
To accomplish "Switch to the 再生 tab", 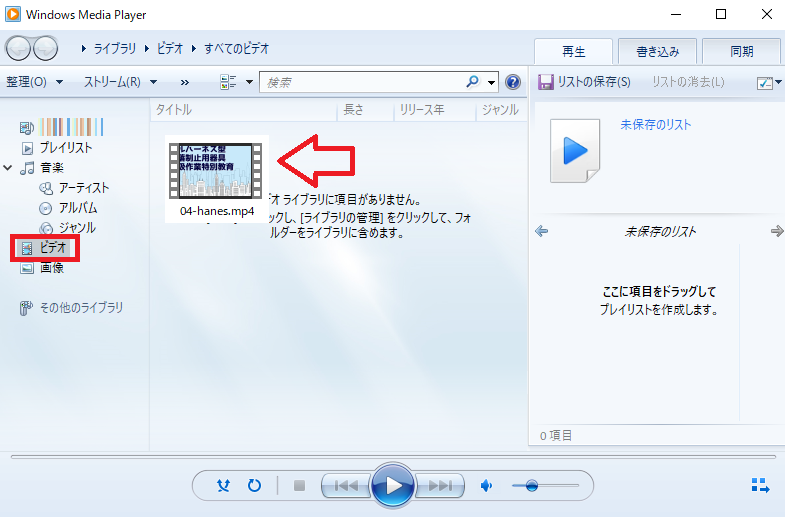I will click(574, 52).
